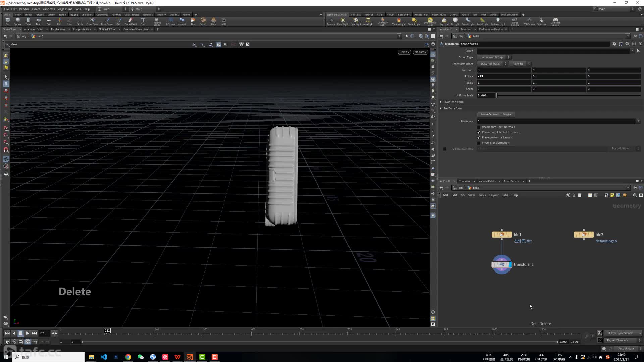Open the Group Type dropdown
This screenshot has height=362, width=644.
[493, 57]
